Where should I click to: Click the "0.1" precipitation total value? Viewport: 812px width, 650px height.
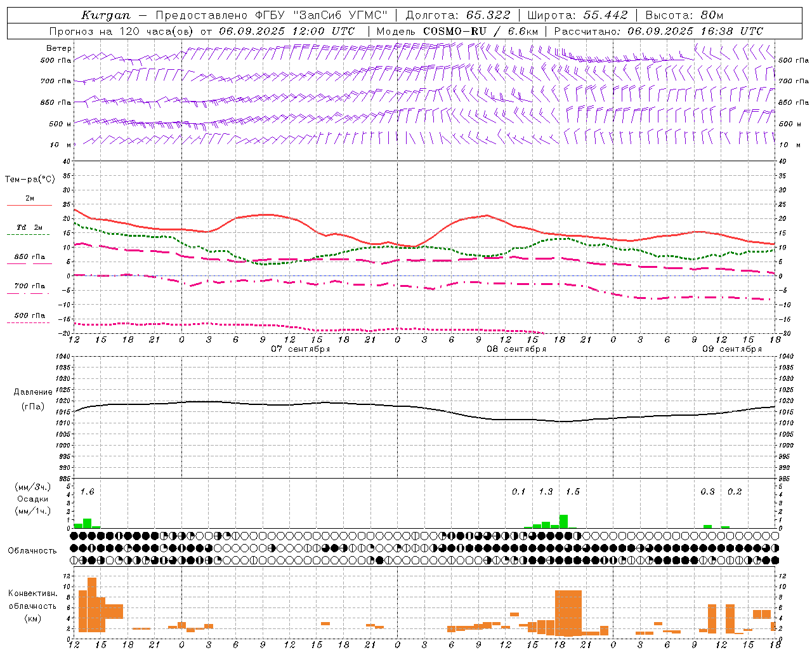point(519,492)
